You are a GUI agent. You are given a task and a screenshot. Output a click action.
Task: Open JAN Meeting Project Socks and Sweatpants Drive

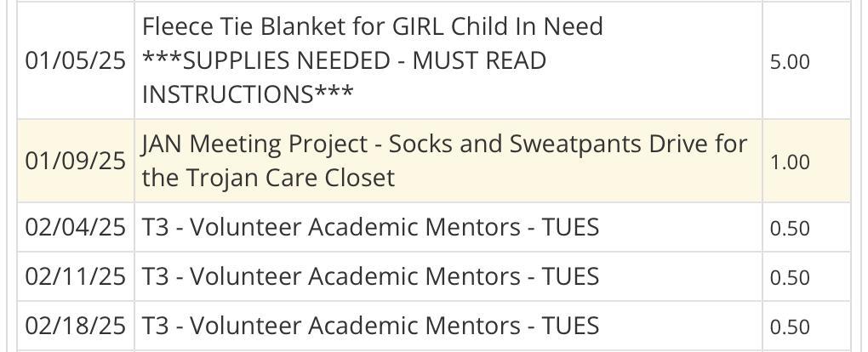[444, 144]
